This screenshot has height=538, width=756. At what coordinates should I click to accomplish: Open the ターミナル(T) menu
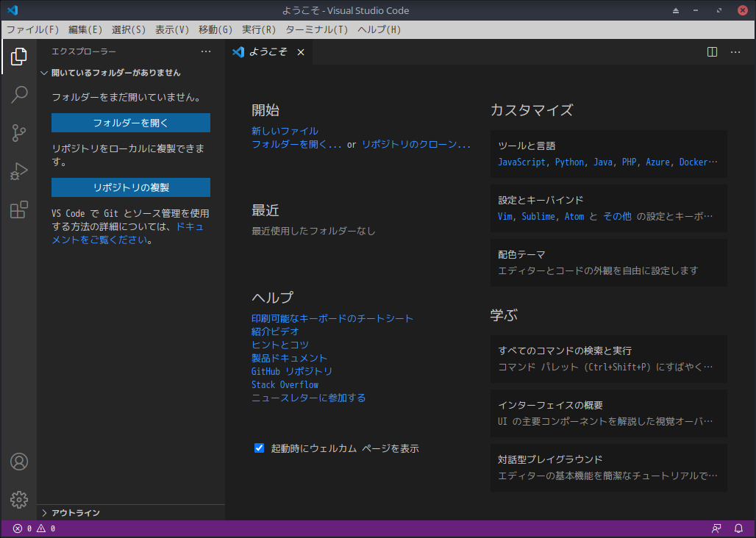(x=317, y=30)
